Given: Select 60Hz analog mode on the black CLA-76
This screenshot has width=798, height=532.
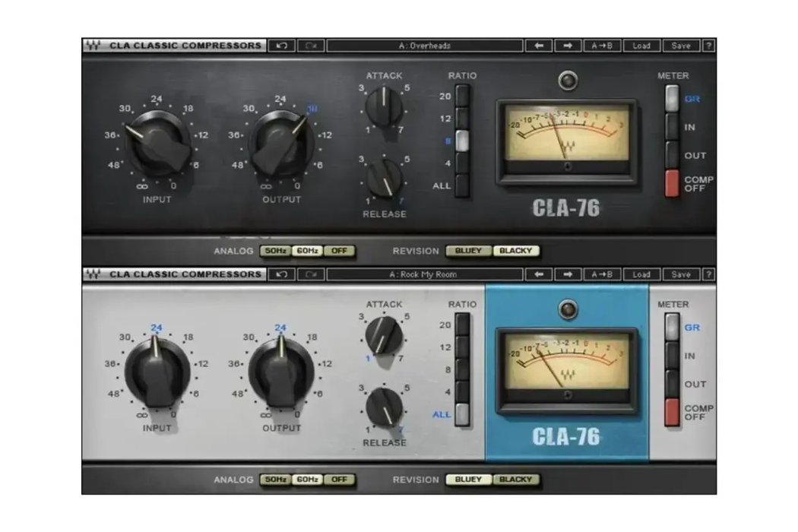Looking at the screenshot, I should tap(307, 251).
